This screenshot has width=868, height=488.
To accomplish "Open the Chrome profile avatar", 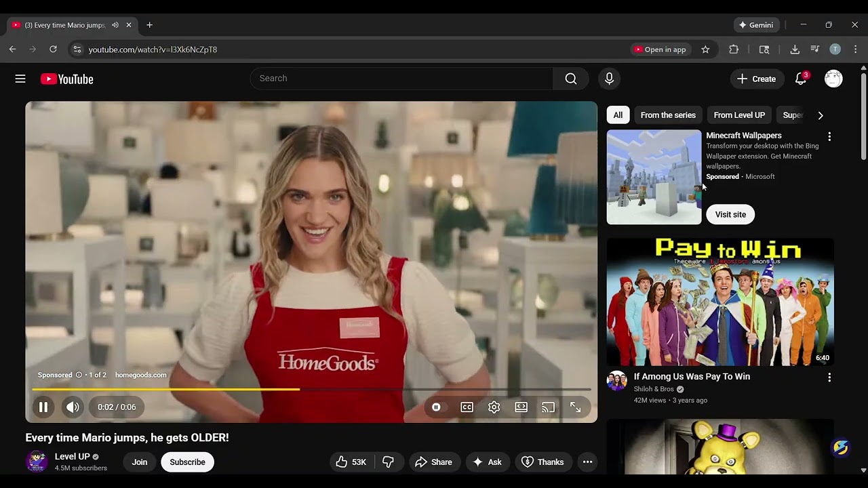I will coord(835,49).
